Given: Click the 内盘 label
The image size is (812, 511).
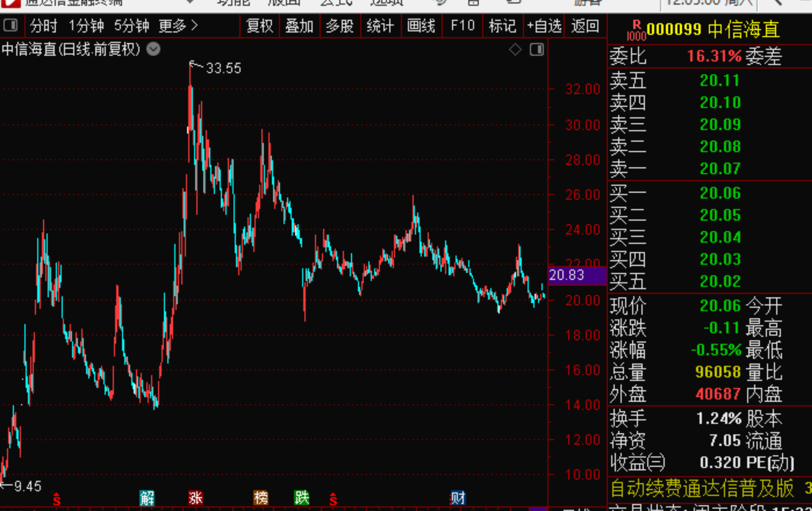Looking at the screenshot, I should tap(764, 394).
